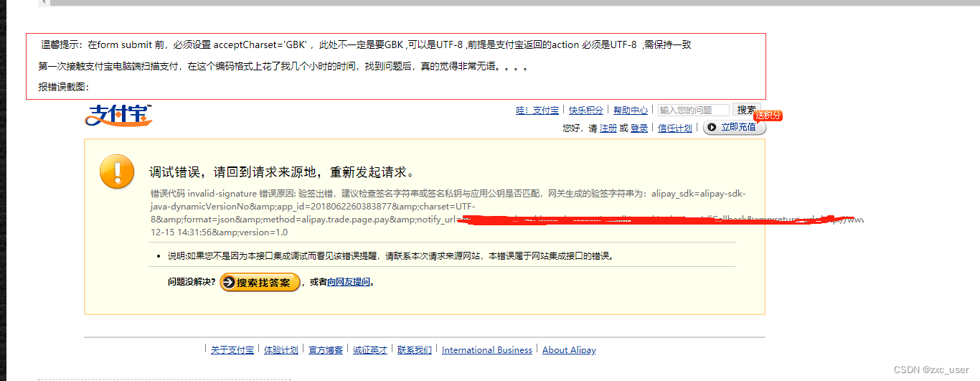Open the International Business footer link
The width and height of the screenshot is (980, 381).
(x=487, y=350)
